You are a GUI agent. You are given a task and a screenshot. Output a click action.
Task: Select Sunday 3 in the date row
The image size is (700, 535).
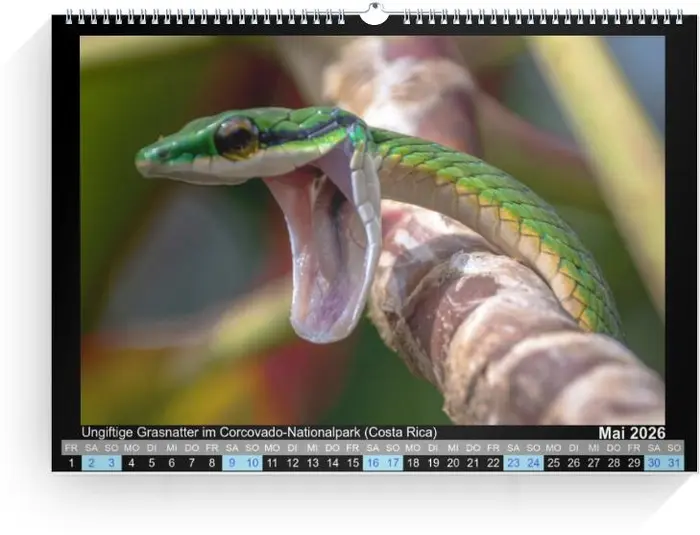111,463
